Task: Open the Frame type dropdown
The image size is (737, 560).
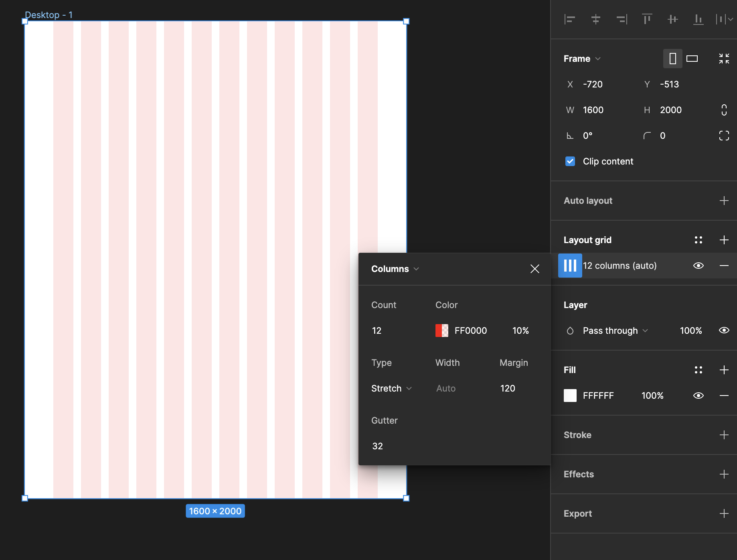Action: 582,59
